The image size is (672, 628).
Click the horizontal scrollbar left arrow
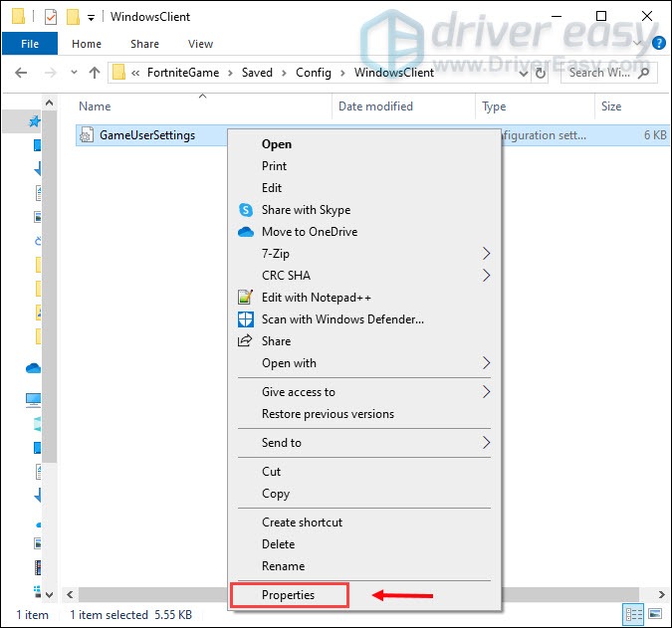(x=70, y=594)
